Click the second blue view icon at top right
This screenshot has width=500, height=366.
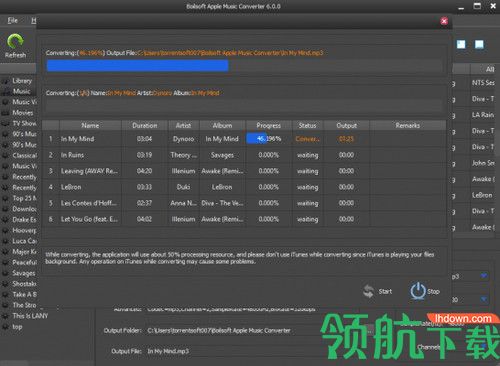point(479,44)
